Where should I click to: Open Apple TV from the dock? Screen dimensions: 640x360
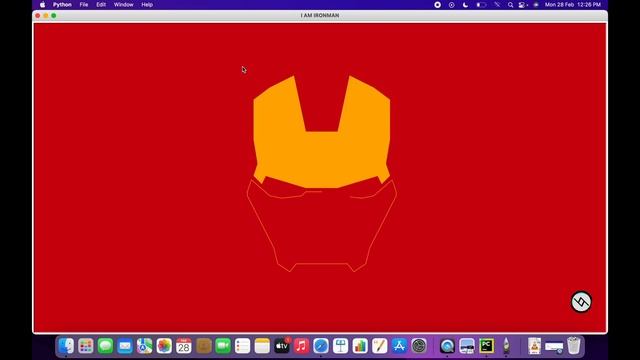[x=282, y=346]
